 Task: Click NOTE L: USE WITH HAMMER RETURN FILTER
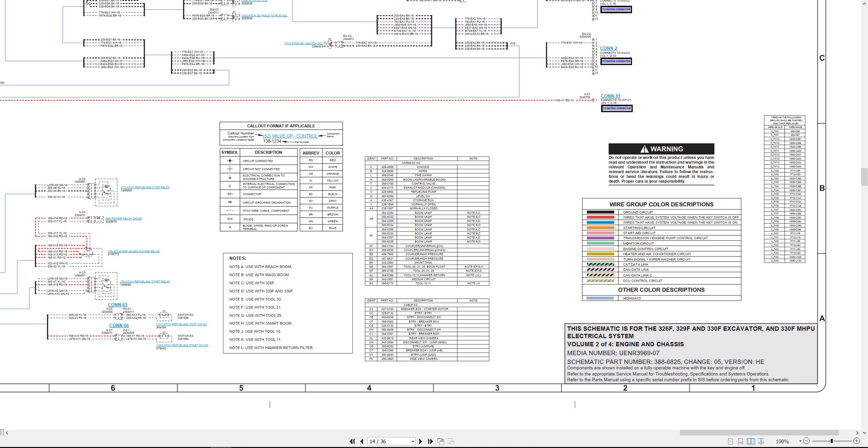pyautogui.click(x=271, y=348)
